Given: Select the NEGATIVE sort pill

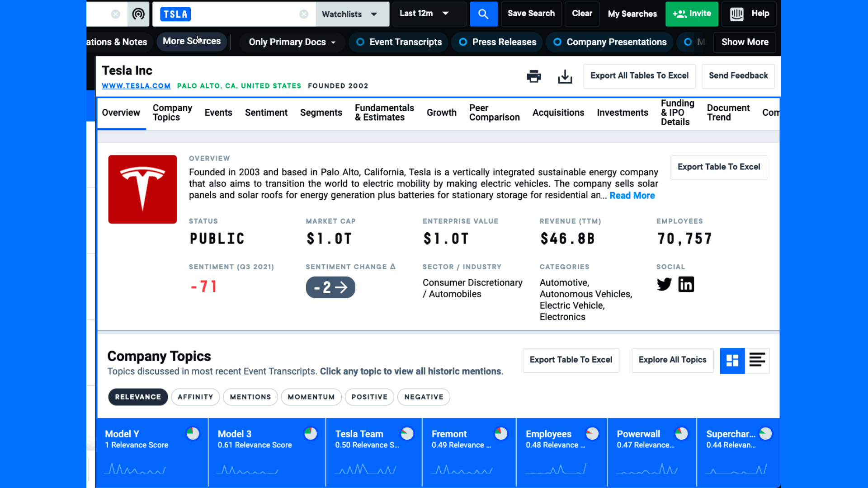Looking at the screenshot, I should click(424, 397).
